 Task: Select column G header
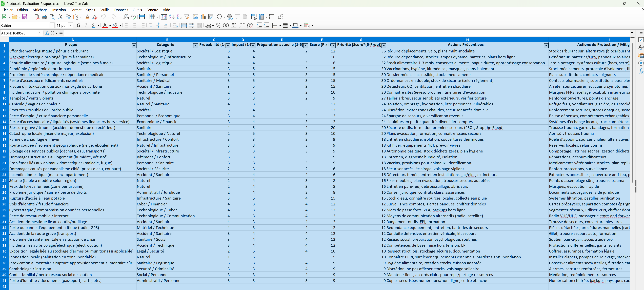(x=360, y=40)
